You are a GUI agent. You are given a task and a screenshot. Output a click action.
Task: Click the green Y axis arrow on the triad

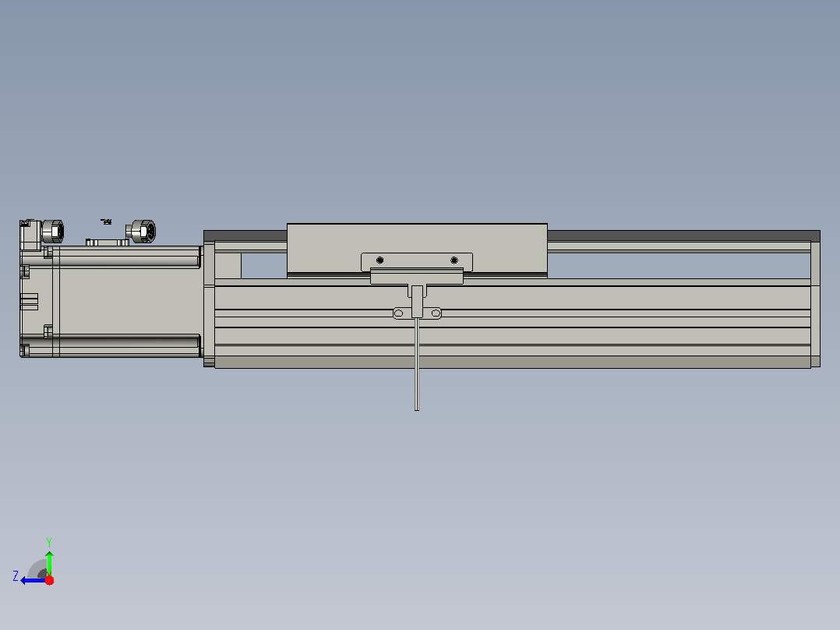pyautogui.click(x=49, y=563)
